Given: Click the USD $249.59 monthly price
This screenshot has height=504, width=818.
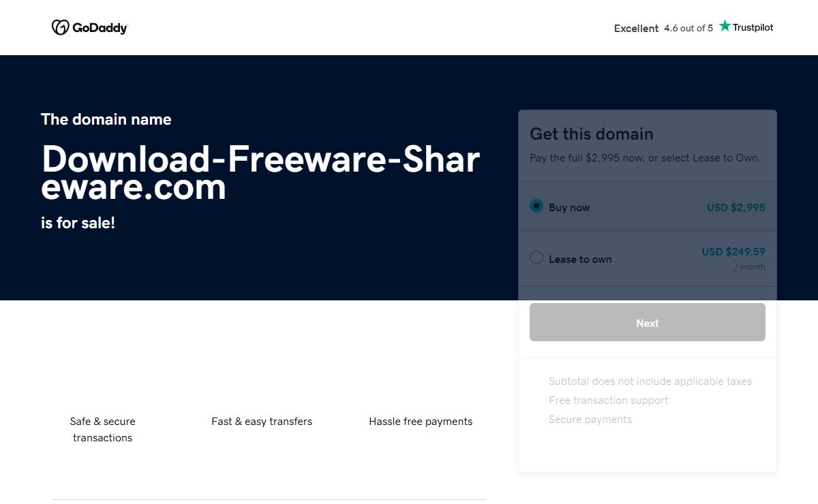Looking at the screenshot, I should pyautogui.click(x=733, y=251).
